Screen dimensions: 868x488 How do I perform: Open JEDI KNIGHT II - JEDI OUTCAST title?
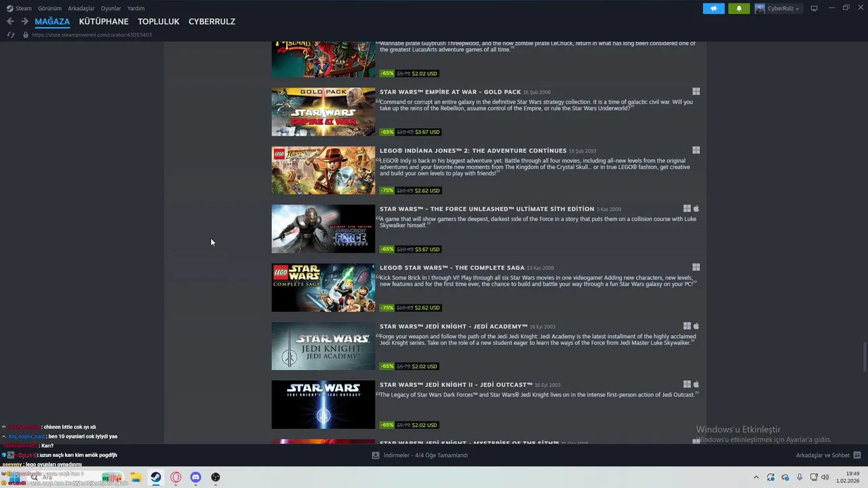456,385
